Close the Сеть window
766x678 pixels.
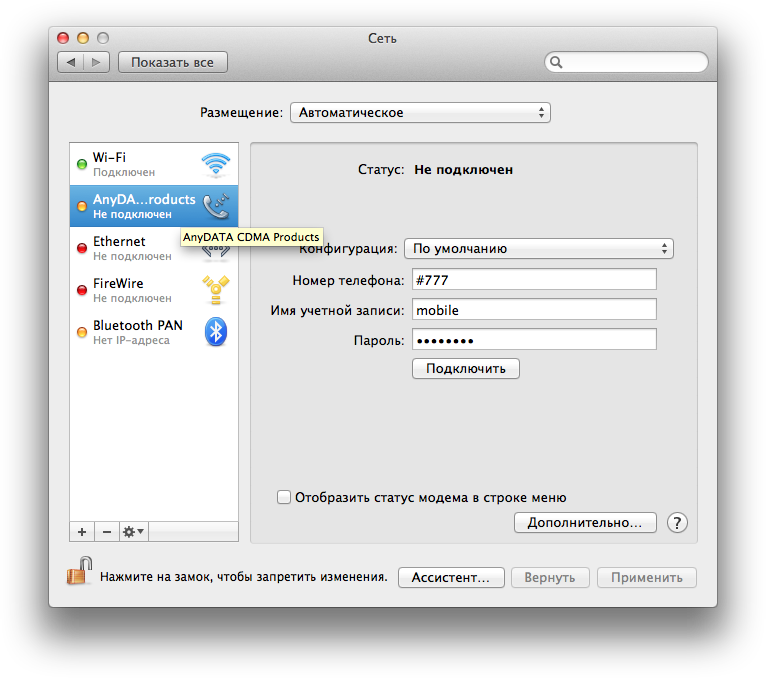(x=63, y=38)
